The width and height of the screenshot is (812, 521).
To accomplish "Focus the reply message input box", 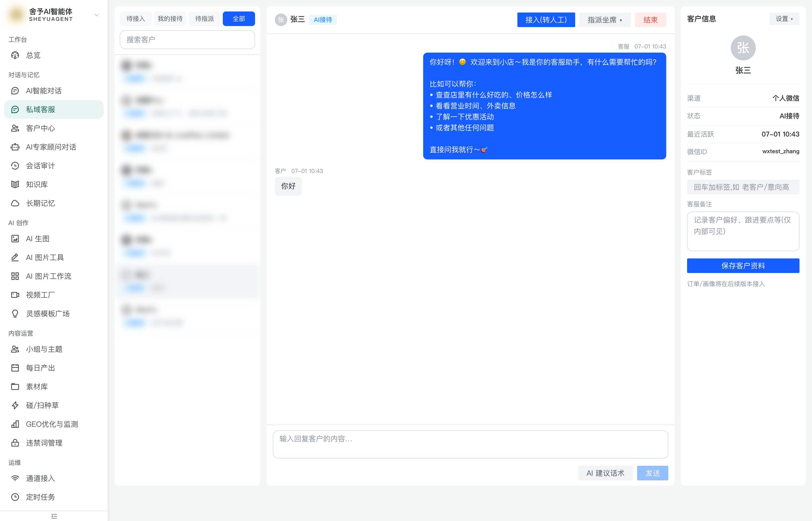I will [x=470, y=444].
